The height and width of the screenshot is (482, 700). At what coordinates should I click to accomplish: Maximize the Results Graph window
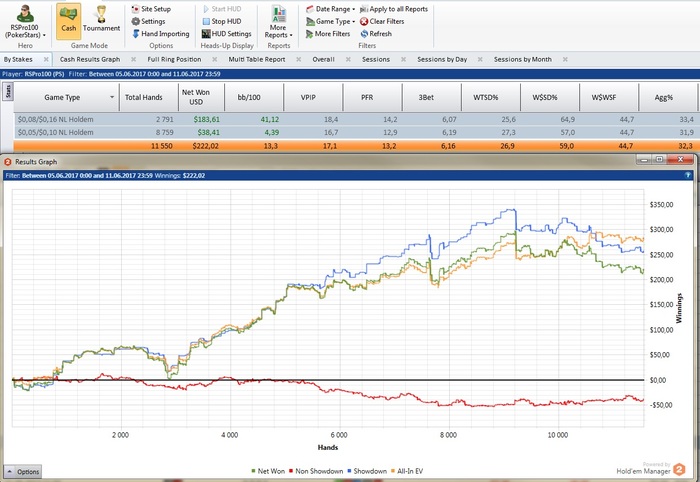pyautogui.click(x=659, y=159)
